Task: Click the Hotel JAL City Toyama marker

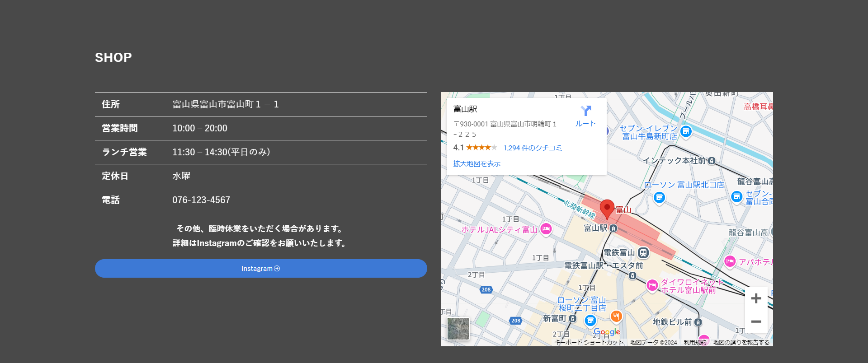Action: coord(546,229)
